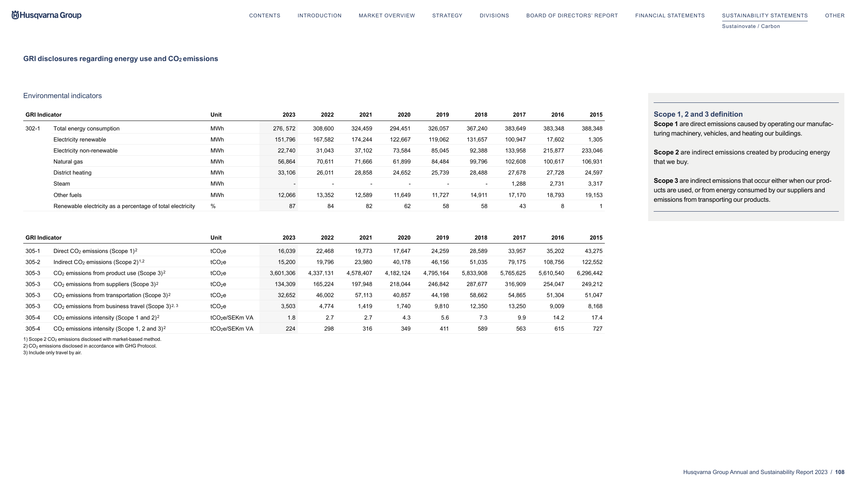868x489 pixels.
Task: Select the 6,296,442 value for 2015
Action: tap(589, 273)
